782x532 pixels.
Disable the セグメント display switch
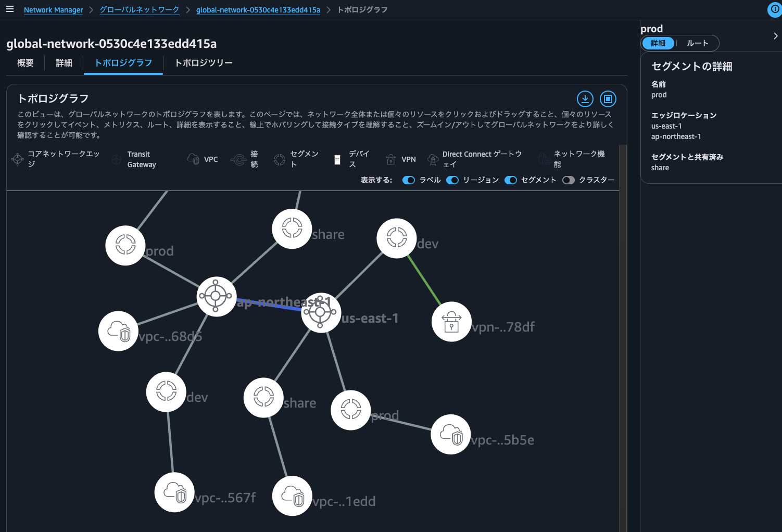click(x=511, y=180)
